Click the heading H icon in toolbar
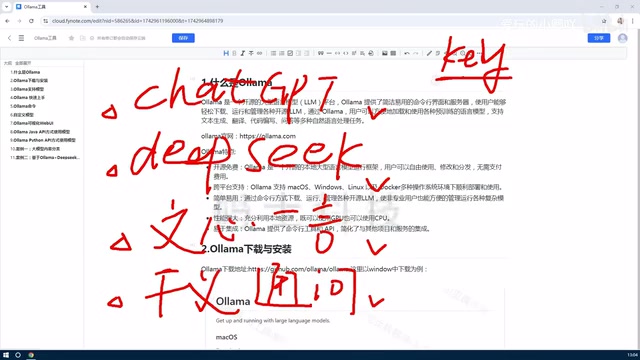Image resolution: width=640 pixels, height=360 pixels. tap(226, 53)
